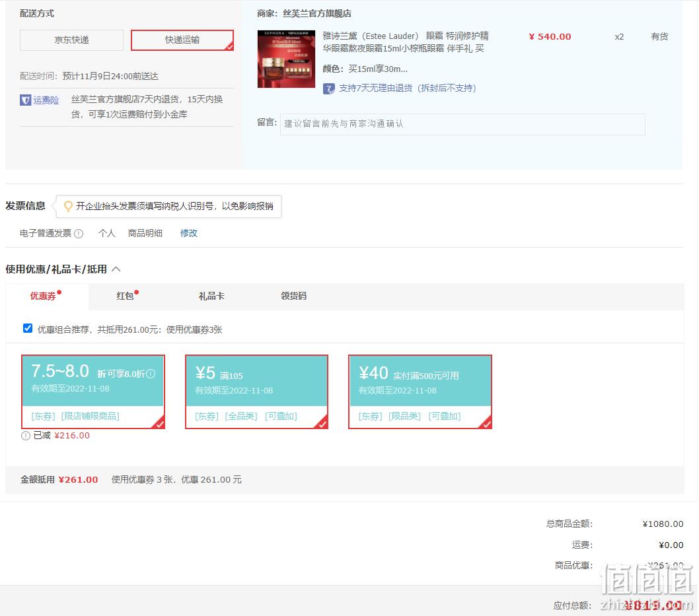Switch to the 红包 tab
This screenshot has width=699, height=616.
click(127, 296)
